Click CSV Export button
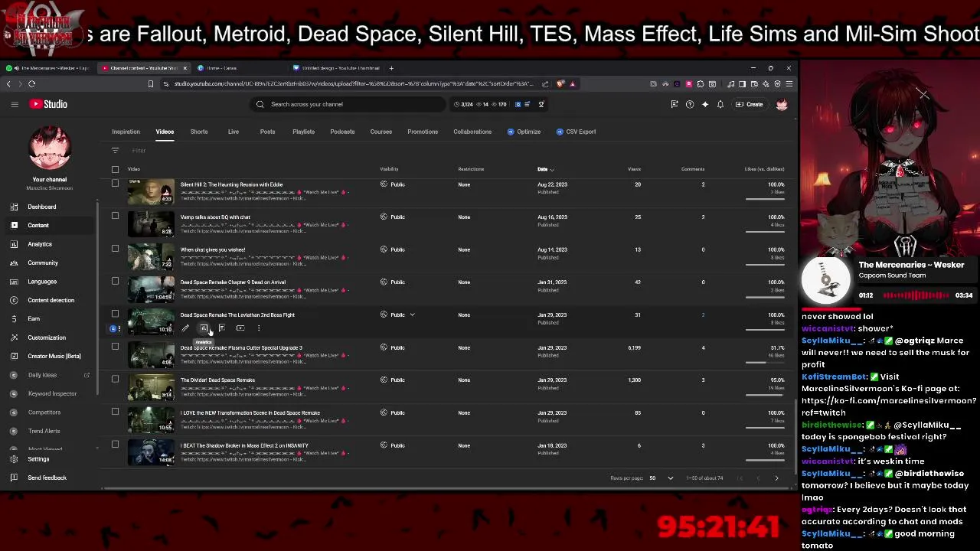Image resolution: width=980 pixels, height=551 pixels. 576,132
